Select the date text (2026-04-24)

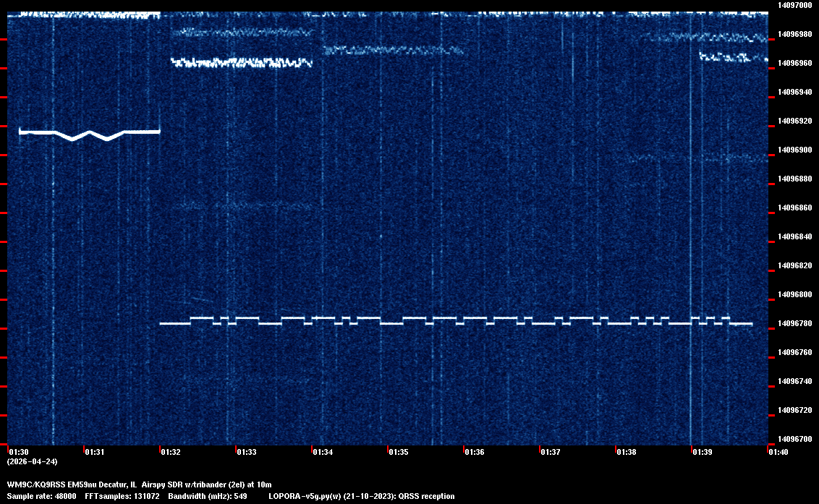33,461
